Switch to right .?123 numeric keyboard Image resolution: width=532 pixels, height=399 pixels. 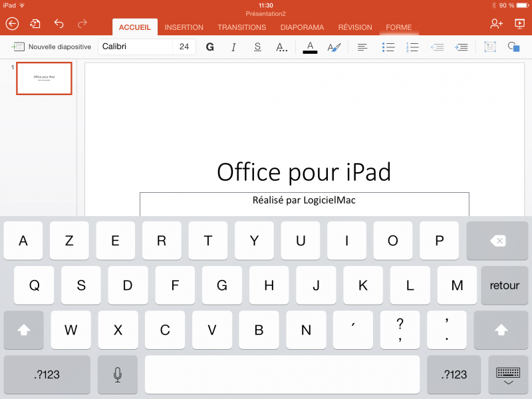click(454, 374)
